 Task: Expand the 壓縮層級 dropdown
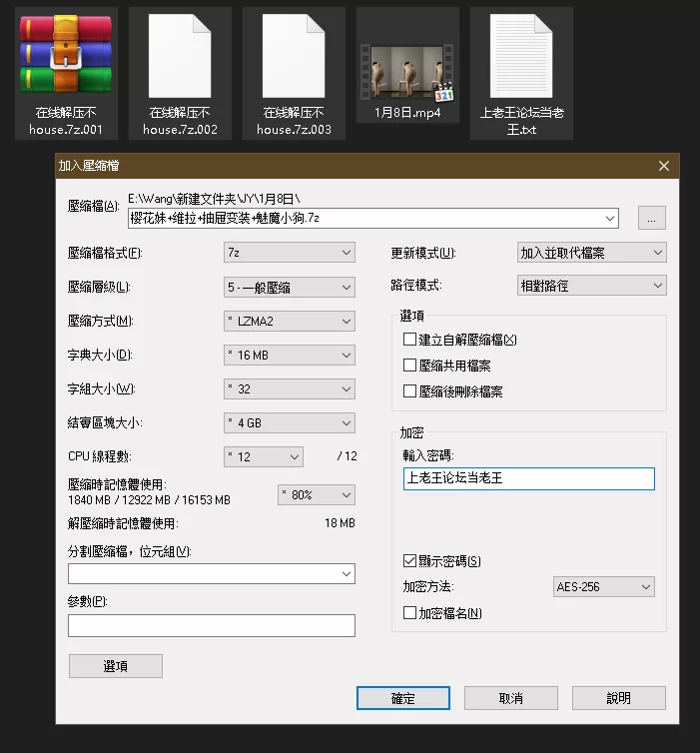[x=290, y=288]
